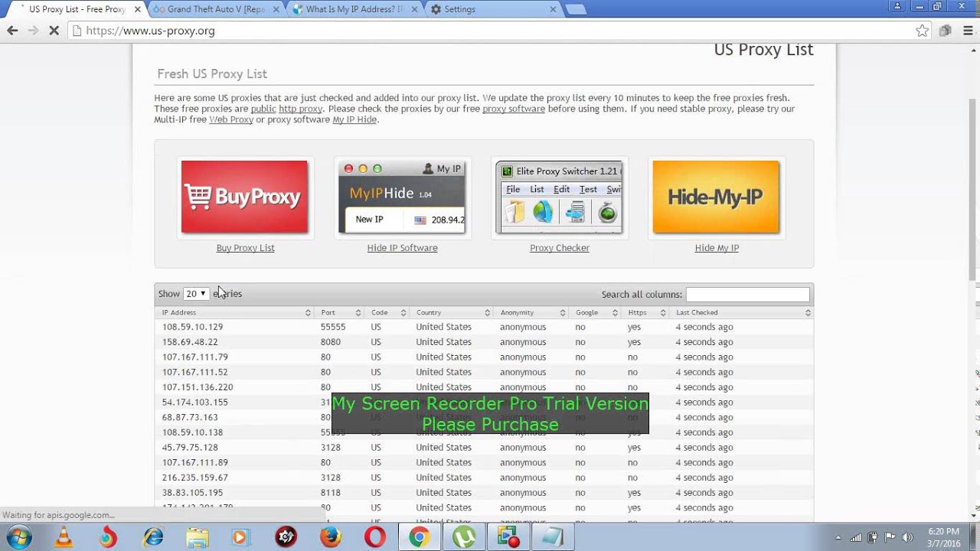Open the Proxy Checker link
Viewport: 980px width, 551px height.
point(560,248)
